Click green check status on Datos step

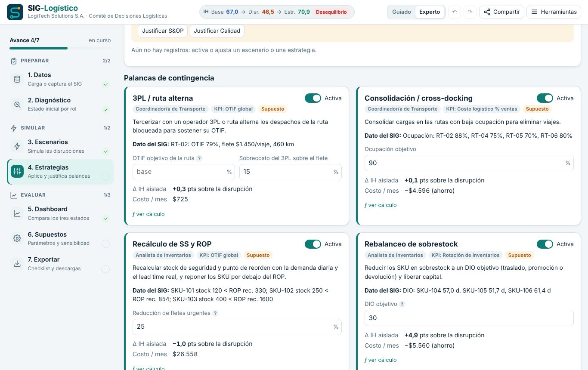click(x=105, y=84)
